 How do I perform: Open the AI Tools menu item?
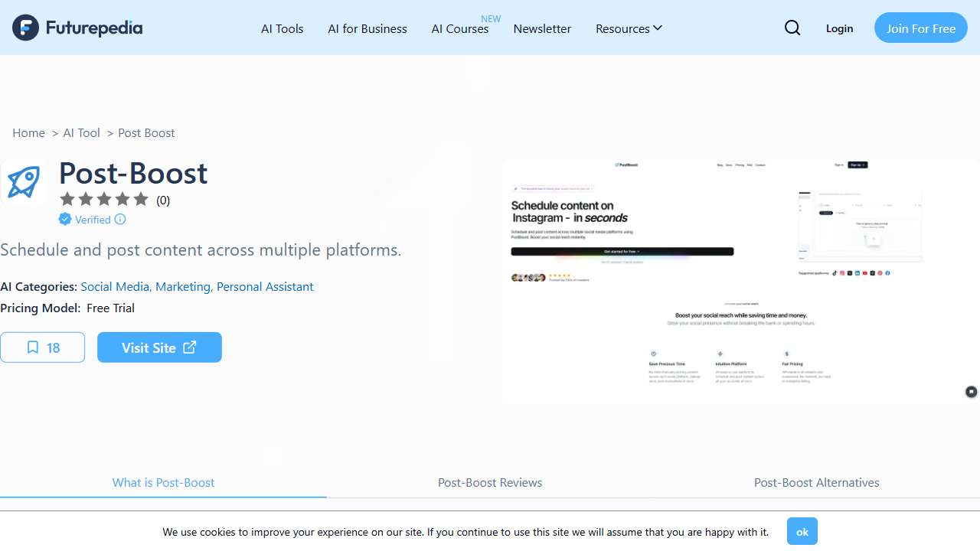[x=283, y=28]
